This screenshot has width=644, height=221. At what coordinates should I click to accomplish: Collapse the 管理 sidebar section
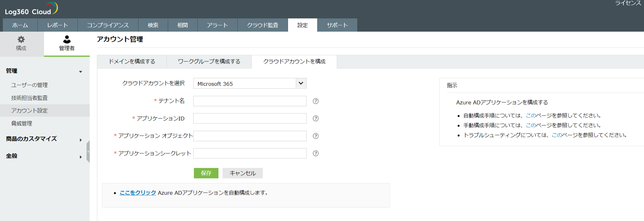click(x=81, y=72)
